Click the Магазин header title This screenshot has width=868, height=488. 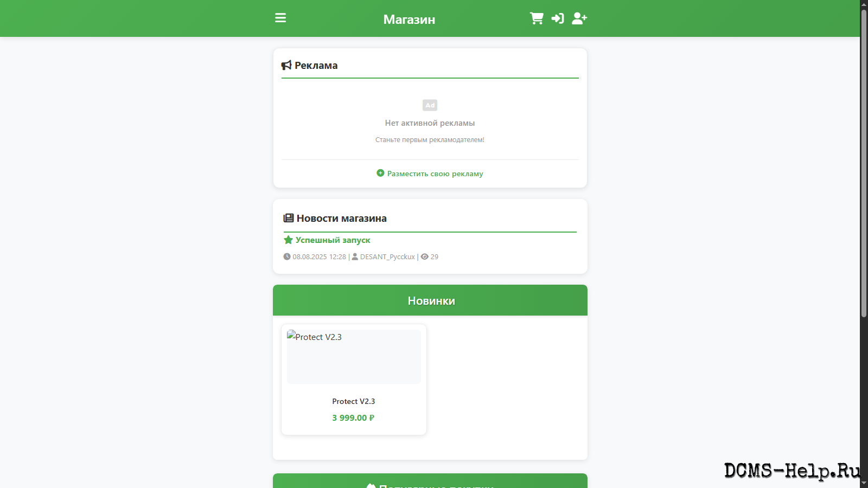[409, 20]
